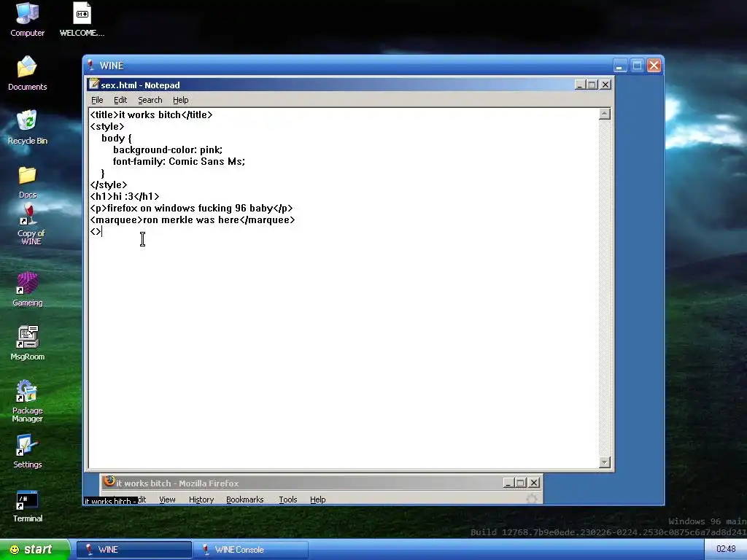Open the Firefox View menu

point(167,499)
